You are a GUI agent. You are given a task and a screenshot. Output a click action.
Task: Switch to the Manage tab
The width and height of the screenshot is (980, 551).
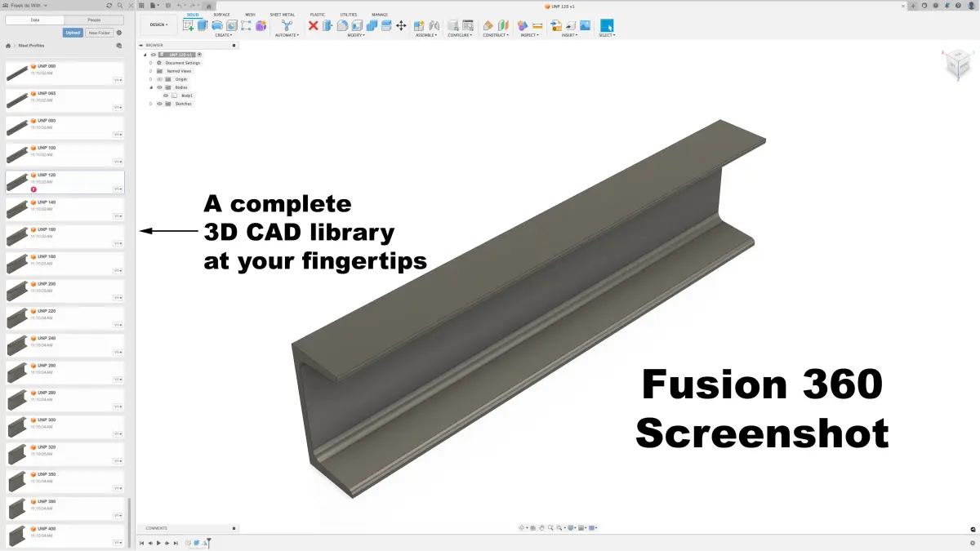click(380, 15)
